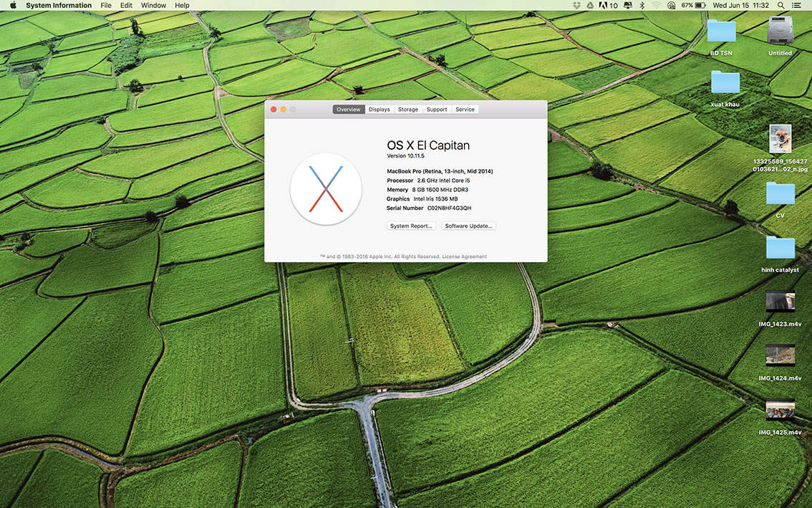Screen dimensions: 812x508
Task: Click the Version 10.11.5 text
Action: click(x=405, y=156)
